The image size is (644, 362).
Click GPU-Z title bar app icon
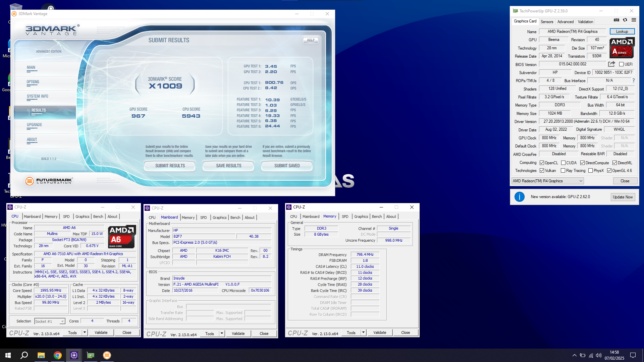pos(515,11)
